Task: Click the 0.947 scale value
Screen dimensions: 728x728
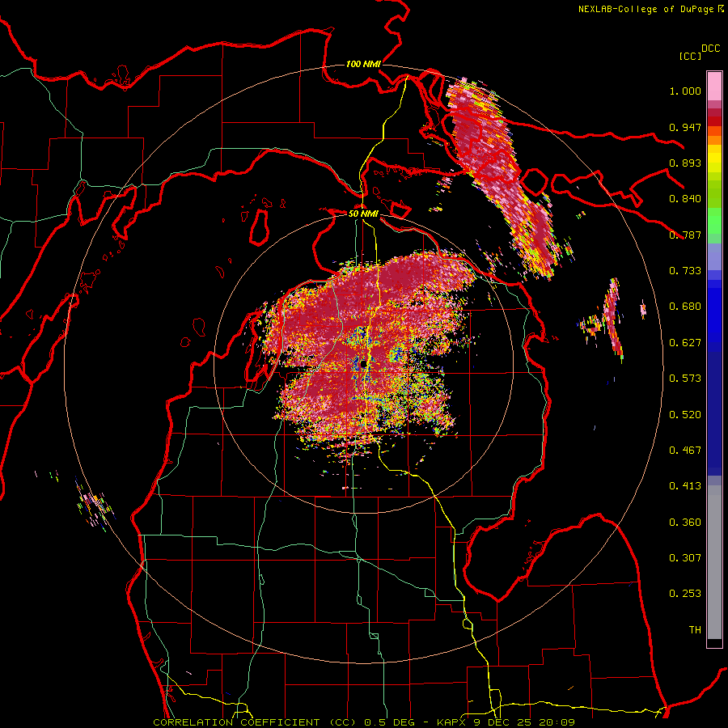Action: [x=685, y=127]
